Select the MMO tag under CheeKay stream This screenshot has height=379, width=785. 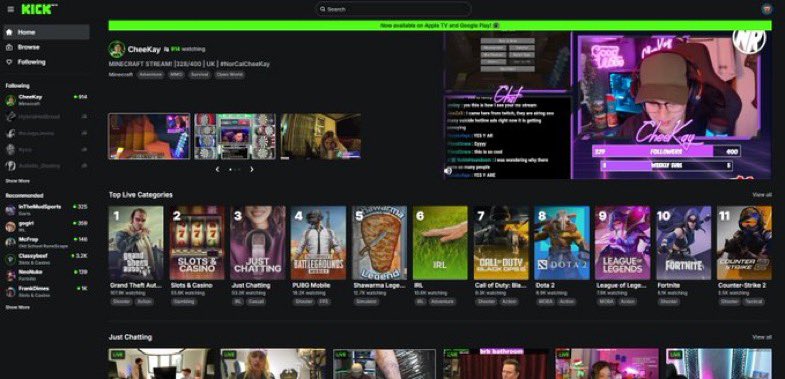[x=177, y=75]
